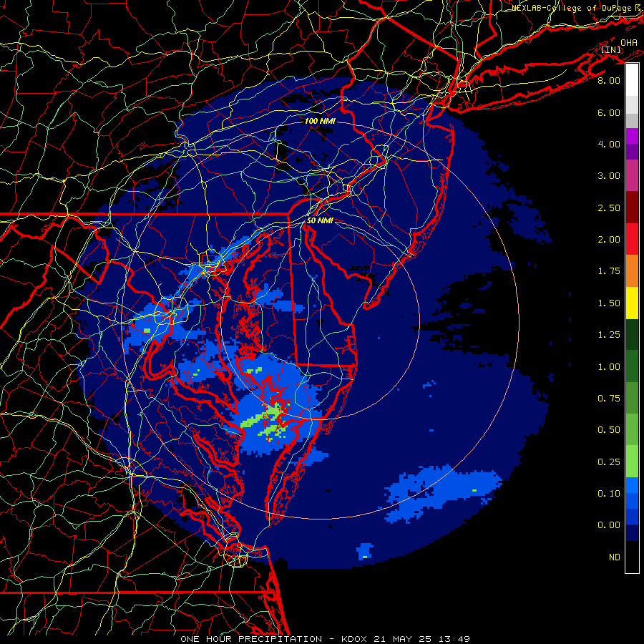
Task: Click the bright red legend color swatch
Action: (632, 239)
